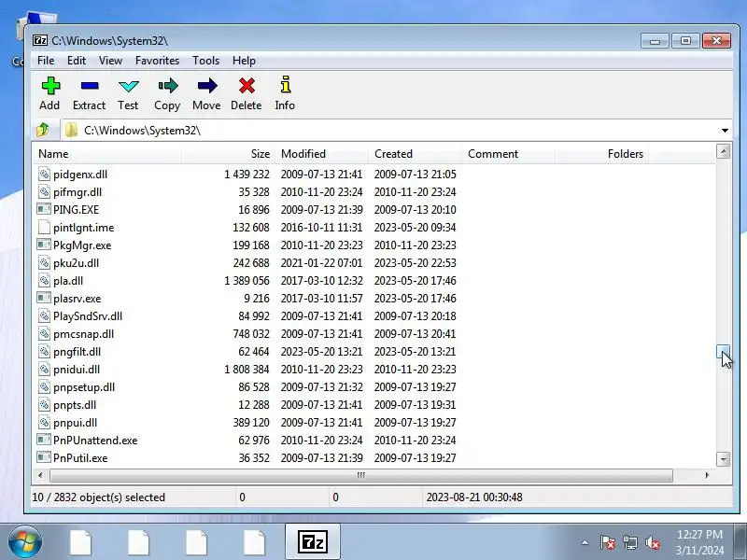The image size is (747, 560).
Task: Click status text 10 / 2832 object(s) selected
Action: (x=99, y=497)
